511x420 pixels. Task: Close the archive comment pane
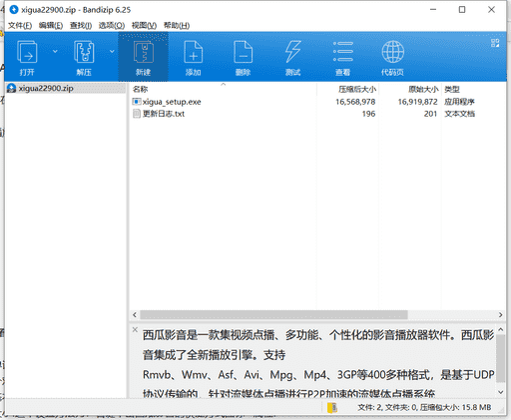click(135, 329)
